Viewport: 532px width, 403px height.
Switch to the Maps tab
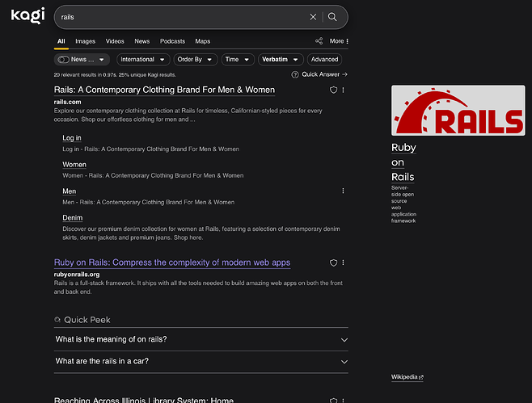coord(203,41)
